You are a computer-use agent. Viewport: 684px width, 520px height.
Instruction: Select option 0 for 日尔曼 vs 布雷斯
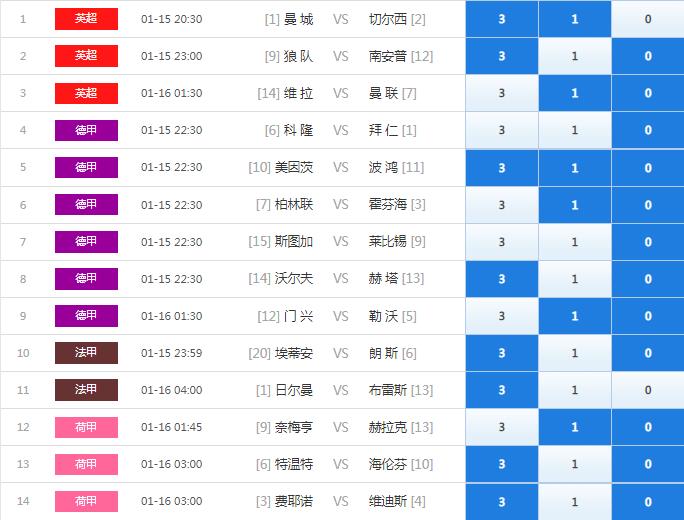(648, 390)
